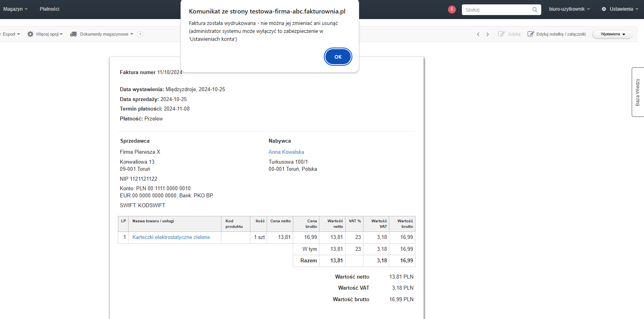Click the Ustawienia gear icon

coord(604,9)
